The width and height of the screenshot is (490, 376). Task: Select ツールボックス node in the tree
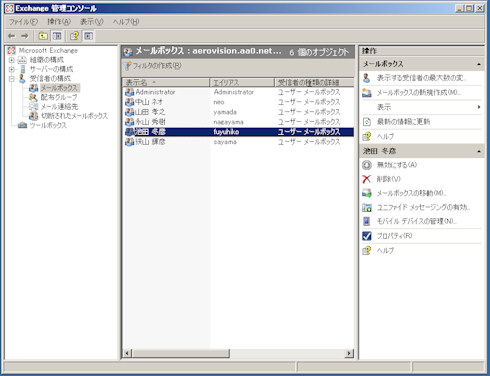point(48,125)
